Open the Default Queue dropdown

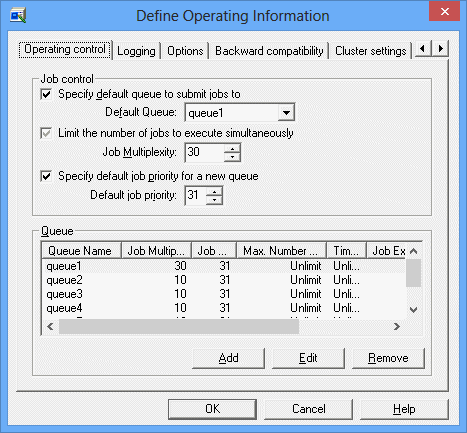[286, 112]
